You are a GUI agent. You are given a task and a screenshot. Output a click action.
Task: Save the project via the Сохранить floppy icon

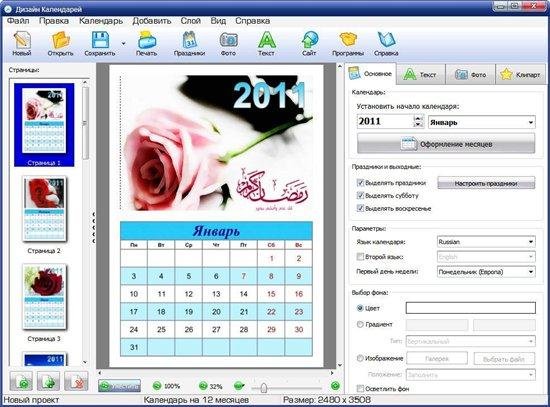click(100, 43)
